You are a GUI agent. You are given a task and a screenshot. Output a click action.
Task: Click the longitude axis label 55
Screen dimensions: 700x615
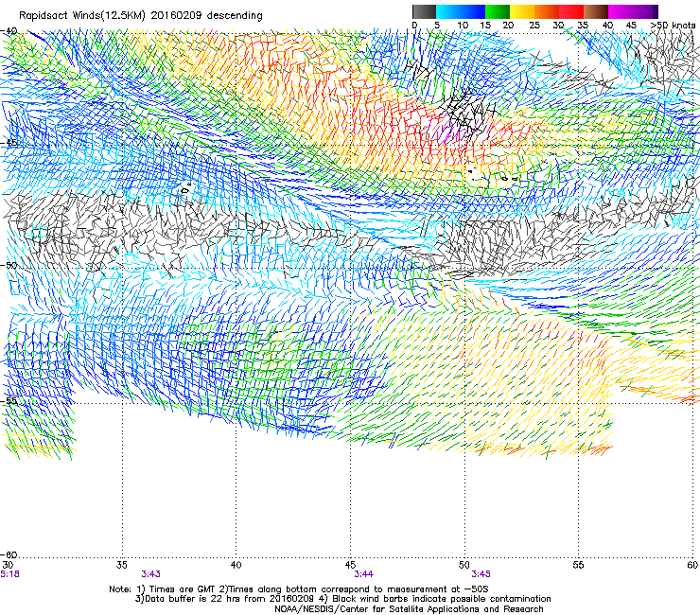click(578, 565)
